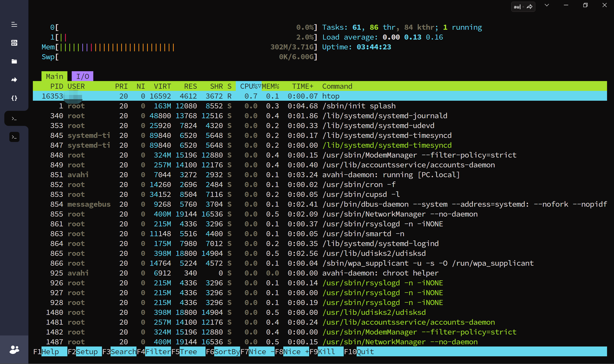Click the port forwarding arrow icon in sidebar

click(14, 80)
